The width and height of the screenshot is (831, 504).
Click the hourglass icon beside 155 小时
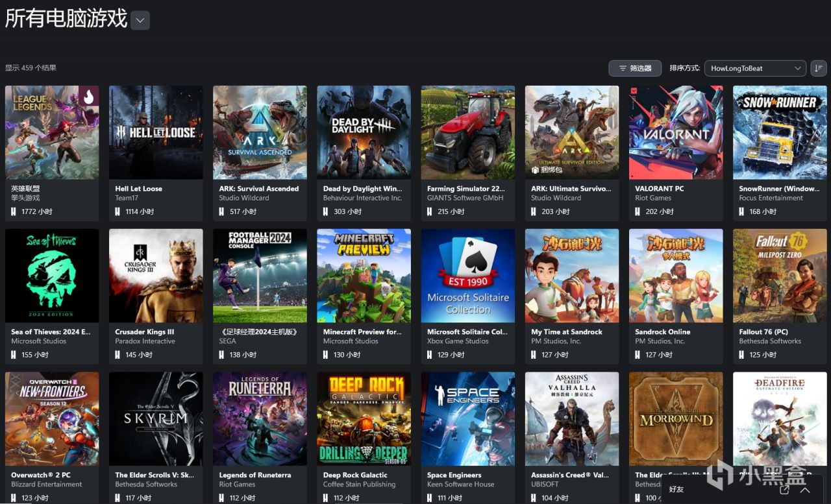pos(14,355)
